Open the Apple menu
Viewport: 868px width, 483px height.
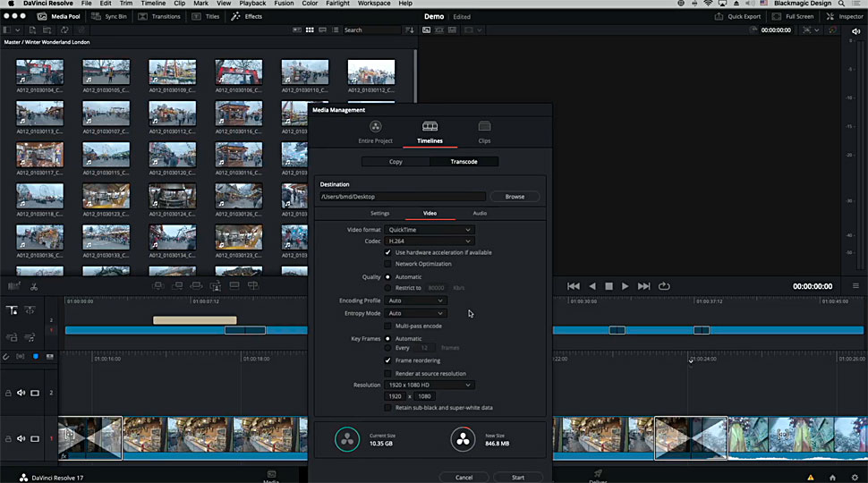click(x=11, y=4)
